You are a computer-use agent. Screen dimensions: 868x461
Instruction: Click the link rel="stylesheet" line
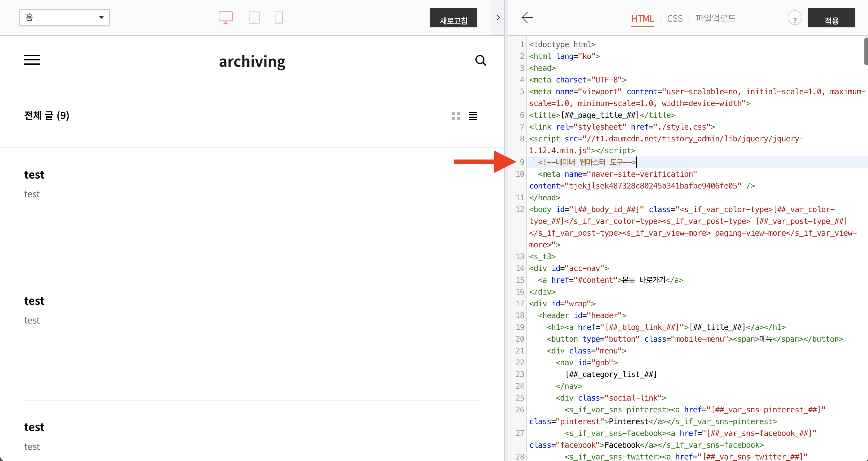(x=622, y=127)
